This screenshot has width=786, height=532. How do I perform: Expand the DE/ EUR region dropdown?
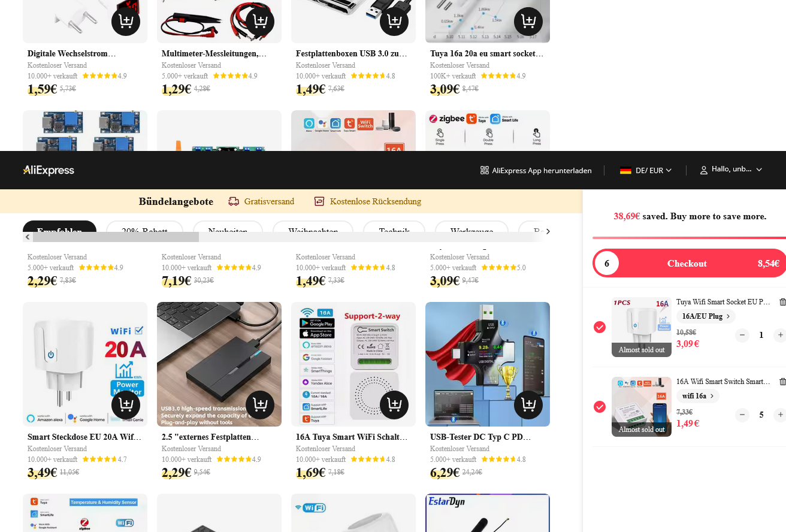coord(646,170)
